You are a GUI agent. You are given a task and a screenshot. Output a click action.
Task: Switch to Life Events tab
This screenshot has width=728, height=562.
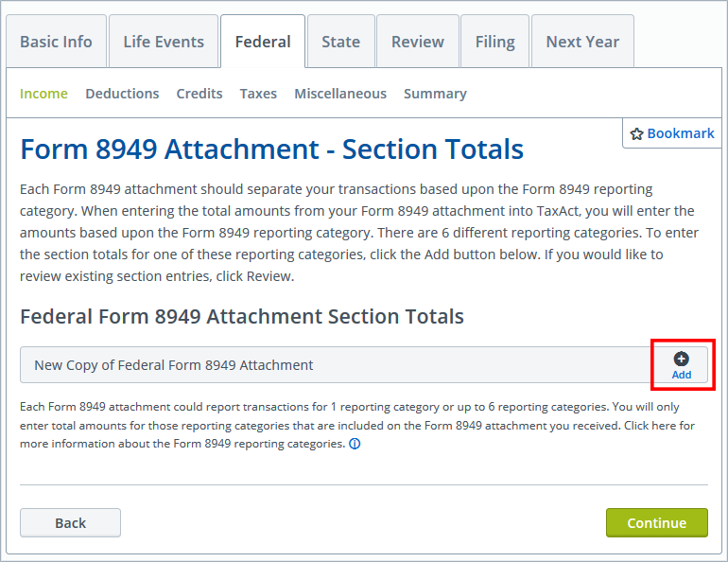[x=164, y=42]
